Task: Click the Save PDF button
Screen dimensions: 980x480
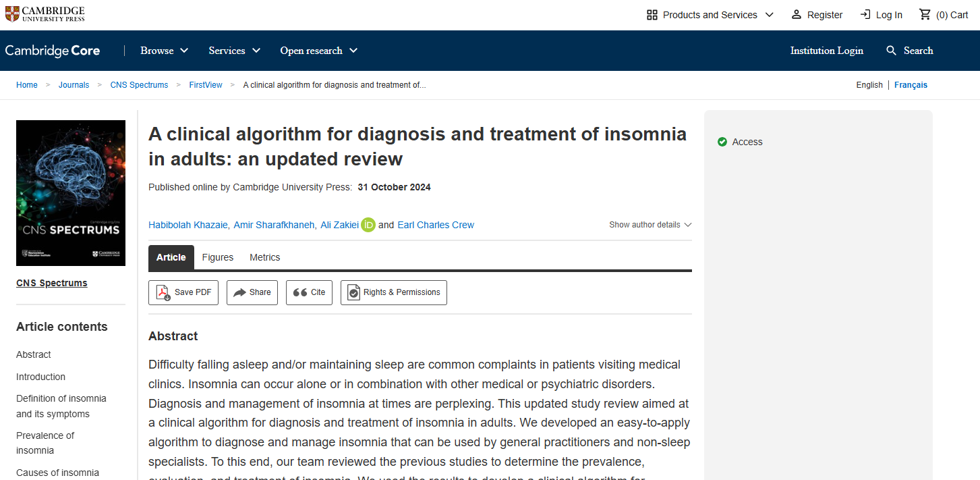Action: point(183,292)
